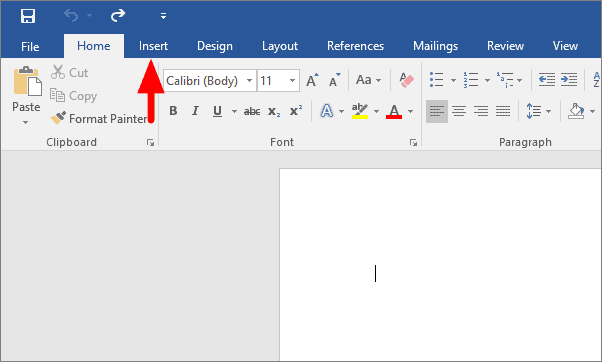The width and height of the screenshot is (602, 362).
Task: Open the line spacing dropdown arrow
Action: (x=548, y=111)
